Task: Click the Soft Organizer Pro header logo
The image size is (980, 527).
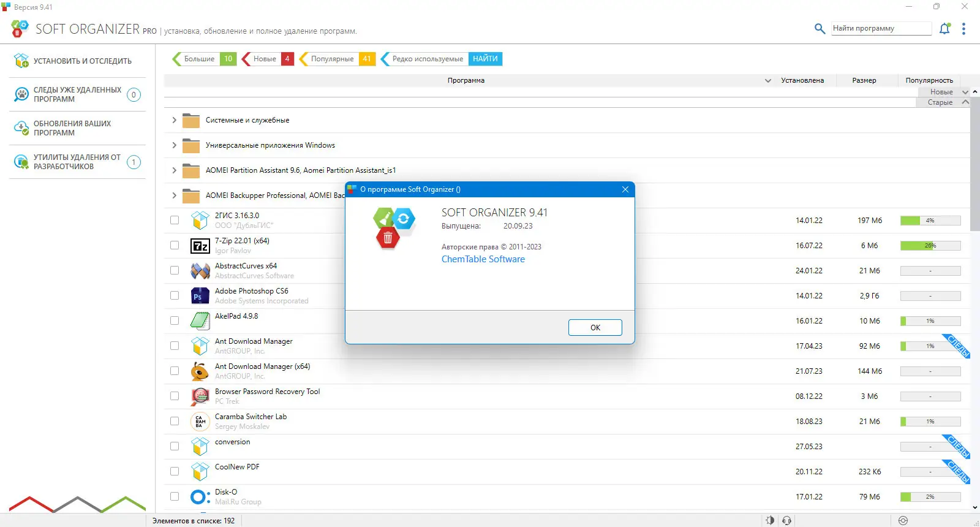Action: [x=20, y=28]
